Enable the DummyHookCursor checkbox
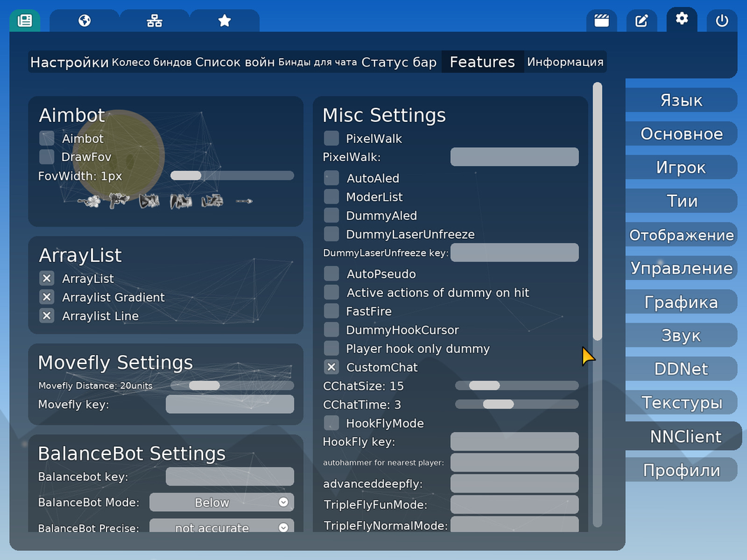 [x=332, y=330]
